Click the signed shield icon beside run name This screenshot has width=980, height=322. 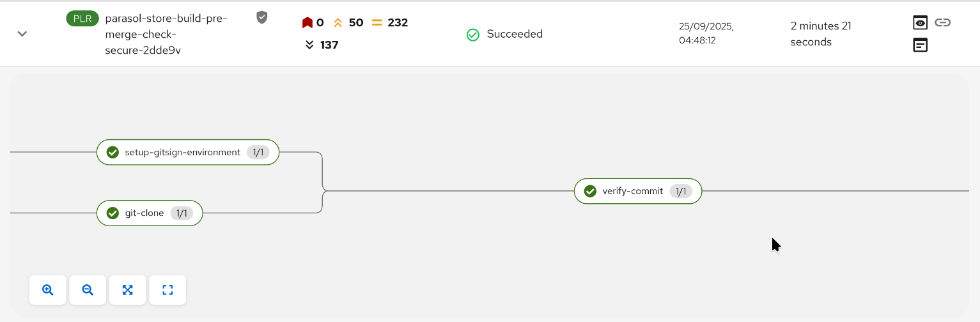(x=261, y=17)
